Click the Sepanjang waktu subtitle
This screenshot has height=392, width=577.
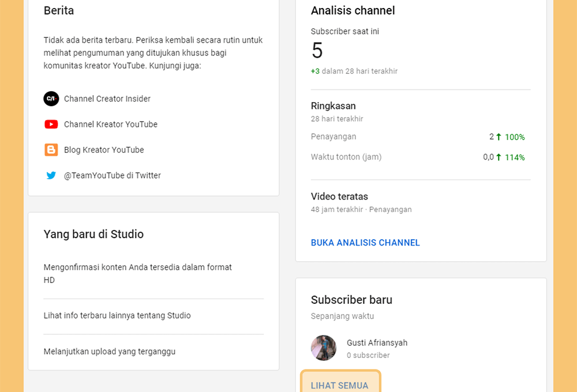click(x=342, y=316)
